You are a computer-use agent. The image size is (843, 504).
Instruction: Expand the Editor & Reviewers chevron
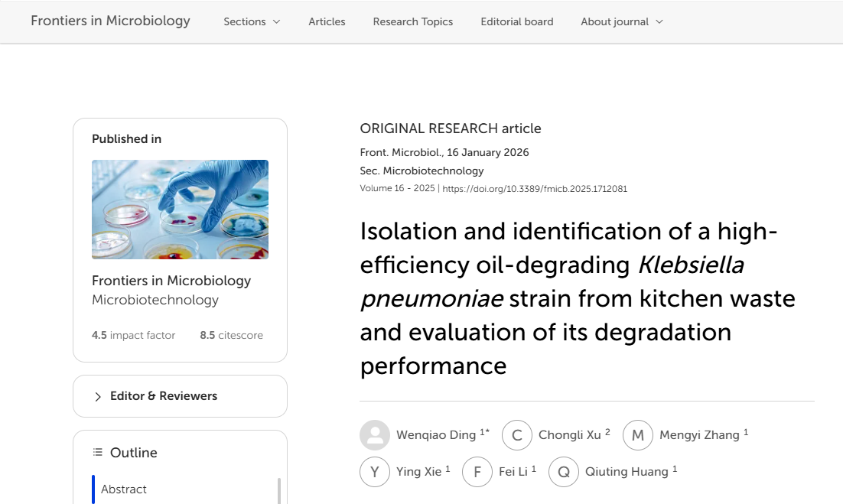pyautogui.click(x=98, y=396)
